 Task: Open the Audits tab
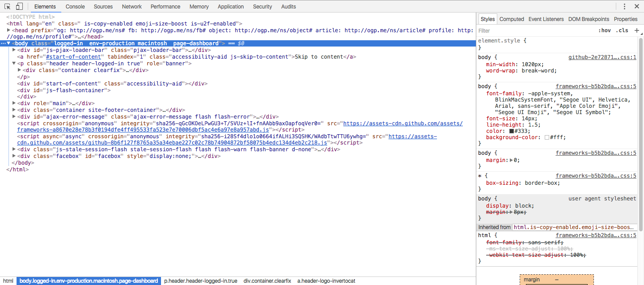click(x=288, y=6)
